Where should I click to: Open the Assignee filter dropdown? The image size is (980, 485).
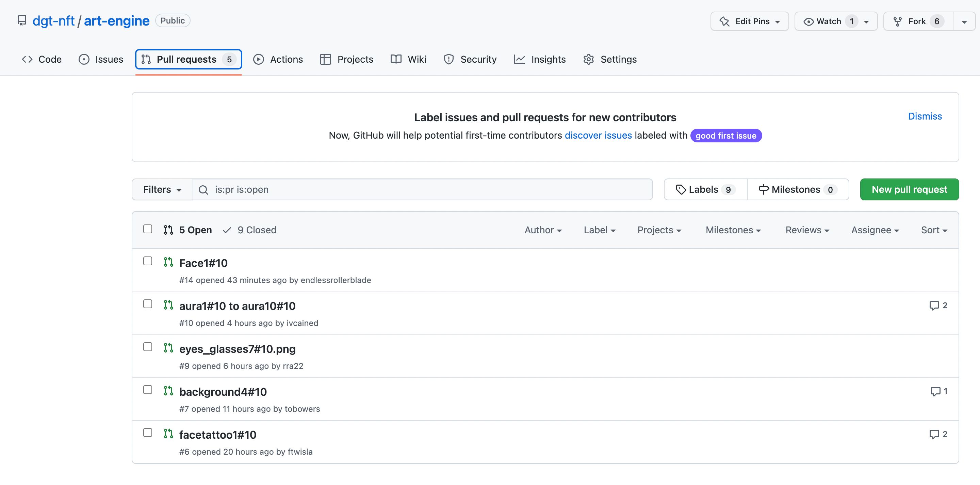pyautogui.click(x=875, y=230)
